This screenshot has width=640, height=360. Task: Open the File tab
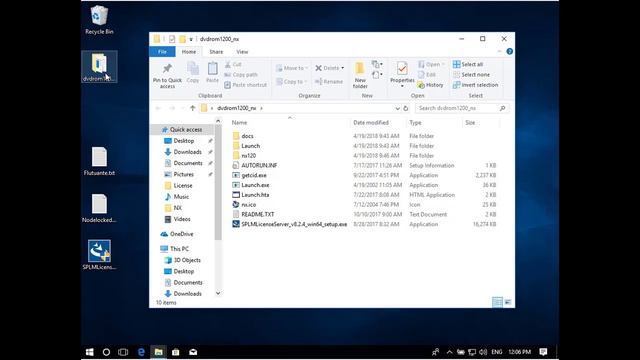tap(162, 52)
